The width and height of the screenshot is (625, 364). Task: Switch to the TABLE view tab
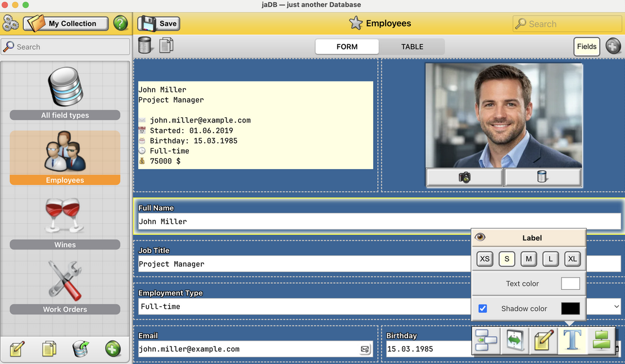coord(412,47)
